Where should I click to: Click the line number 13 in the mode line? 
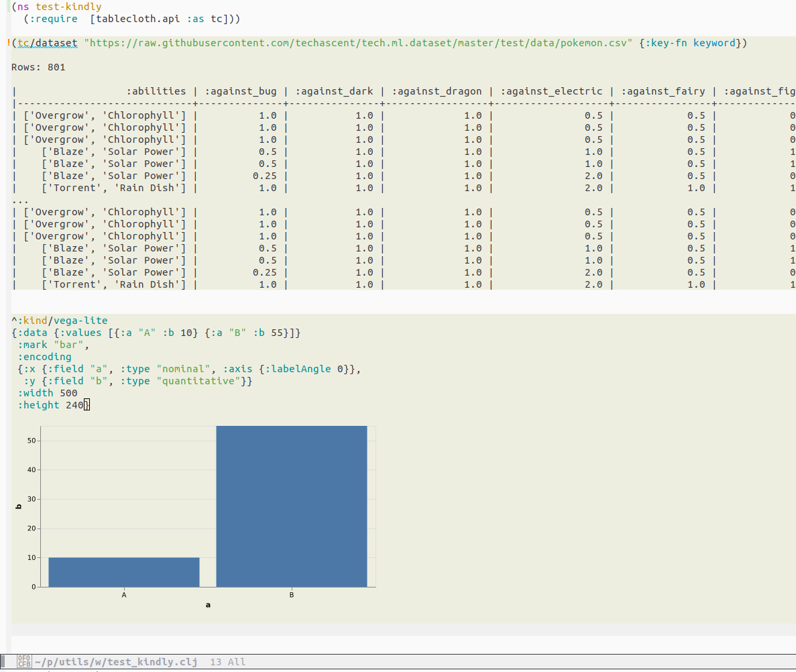click(216, 662)
